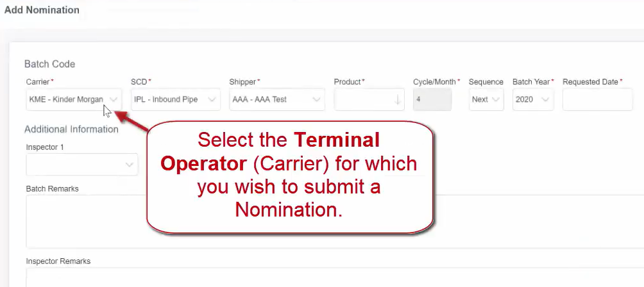The height and width of the screenshot is (287, 644).
Task: Click the chevron arrow in the Carrier dropdown
Action: point(114,99)
